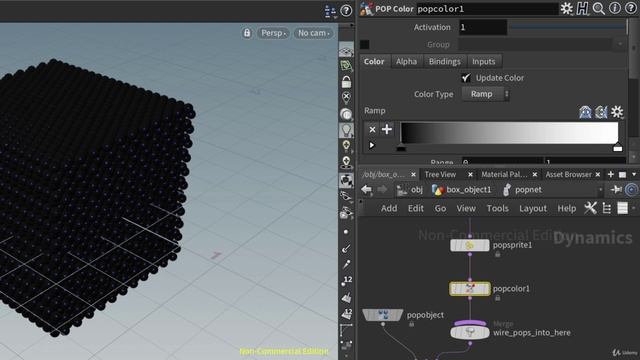Toggle point numbers '12' display icon
This screenshot has height=360, width=640.
tap(347, 281)
